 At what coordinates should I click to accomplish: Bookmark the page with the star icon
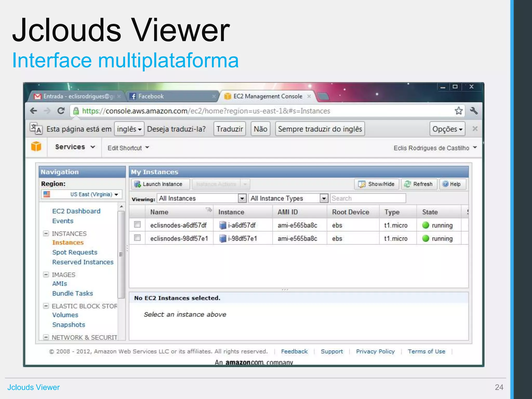[x=459, y=111]
